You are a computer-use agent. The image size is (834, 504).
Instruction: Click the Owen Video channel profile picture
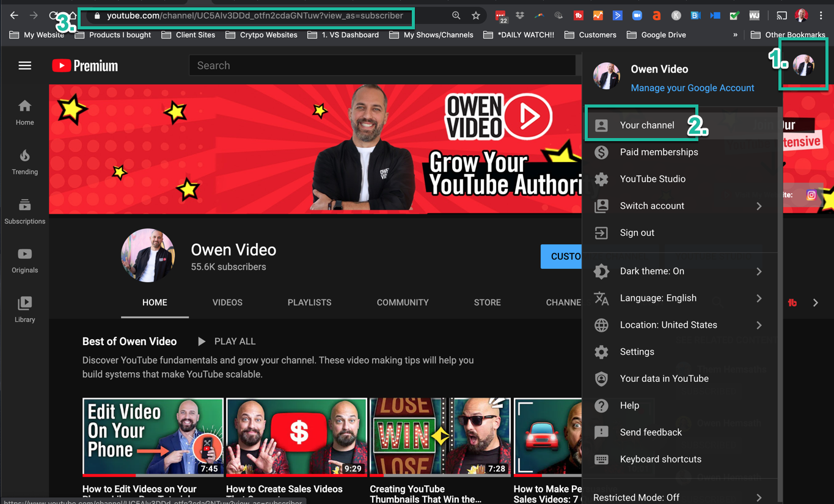(x=148, y=255)
